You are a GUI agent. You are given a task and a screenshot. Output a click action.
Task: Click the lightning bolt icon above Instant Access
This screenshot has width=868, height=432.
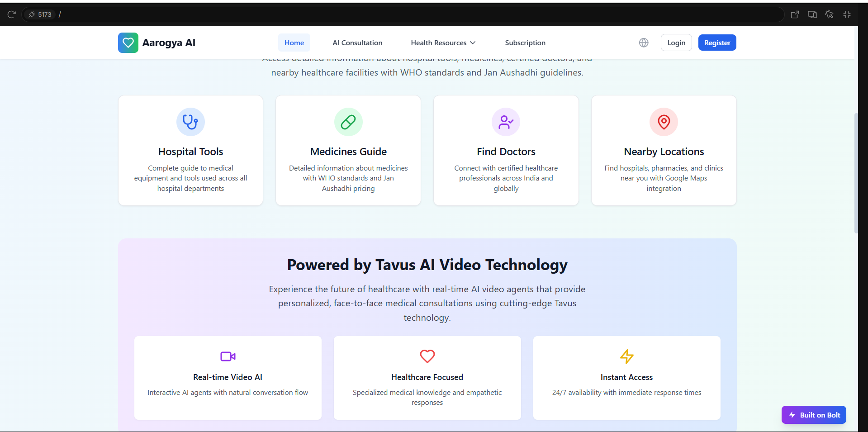pyautogui.click(x=626, y=356)
